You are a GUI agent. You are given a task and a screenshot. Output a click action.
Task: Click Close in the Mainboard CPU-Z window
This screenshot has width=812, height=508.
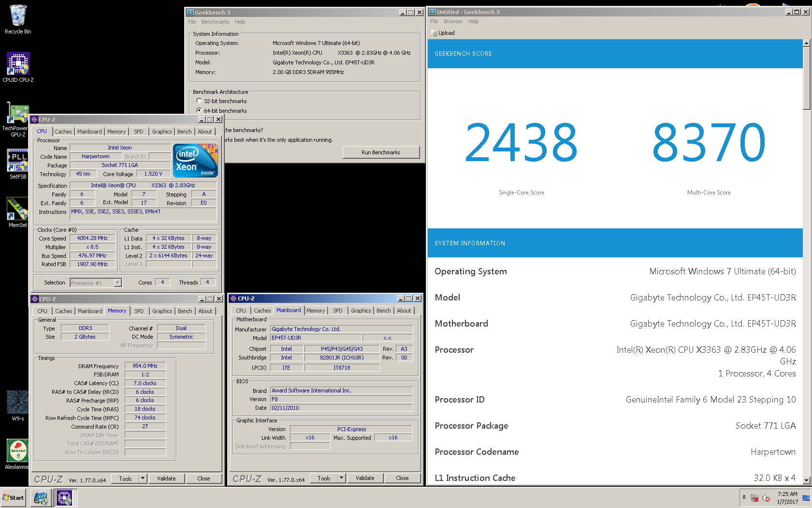point(402,478)
